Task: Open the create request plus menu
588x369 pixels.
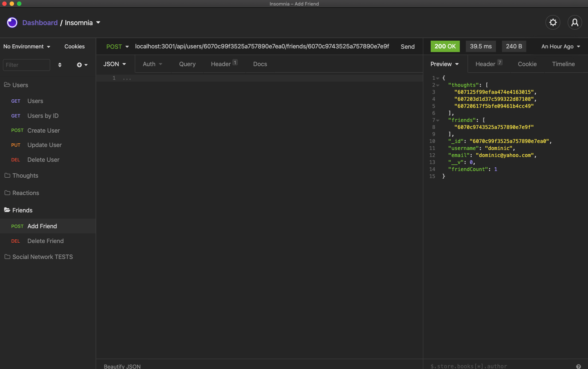Action: pyautogui.click(x=82, y=65)
